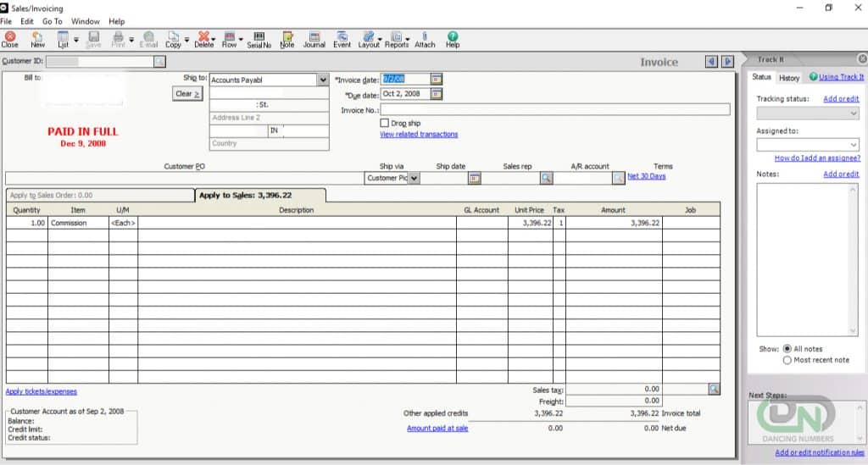Open Customer ID lookup magnifier
This screenshot has height=465, width=868.
[x=159, y=61]
